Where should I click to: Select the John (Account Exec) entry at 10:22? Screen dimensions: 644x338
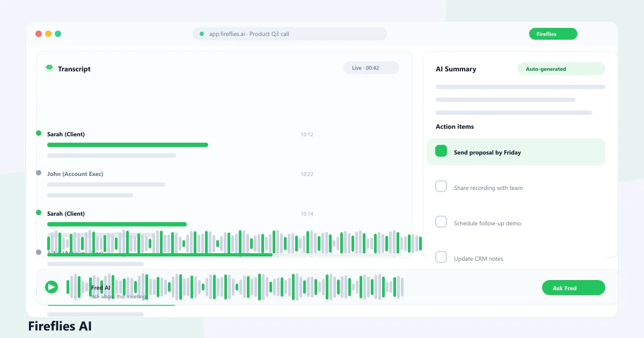click(75, 174)
